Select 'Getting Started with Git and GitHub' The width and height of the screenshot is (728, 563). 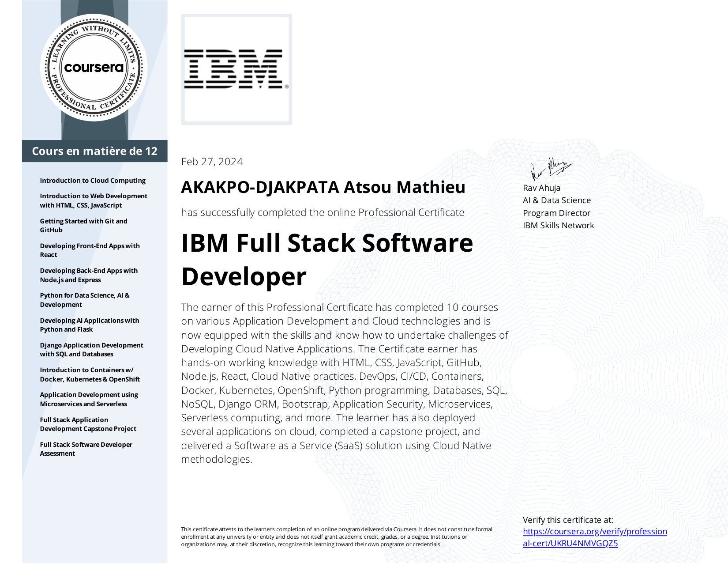[x=84, y=225]
